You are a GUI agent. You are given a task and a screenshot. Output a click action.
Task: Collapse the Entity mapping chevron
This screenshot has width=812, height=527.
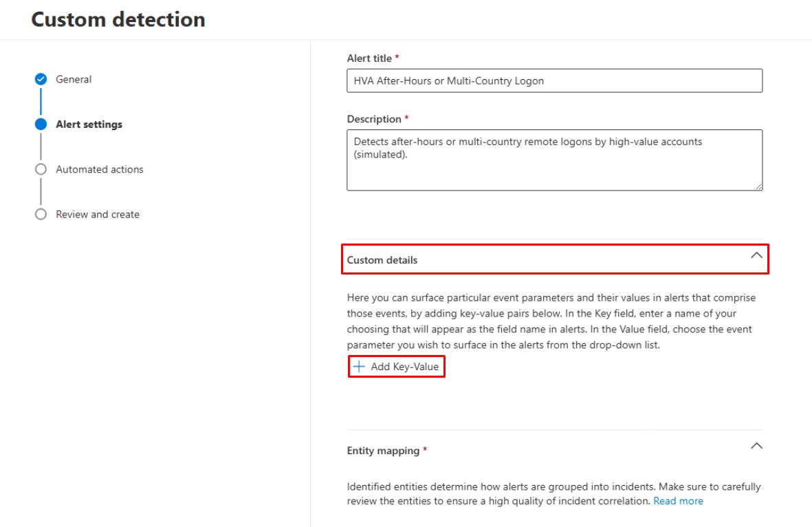pyautogui.click(x=756, y=446)
